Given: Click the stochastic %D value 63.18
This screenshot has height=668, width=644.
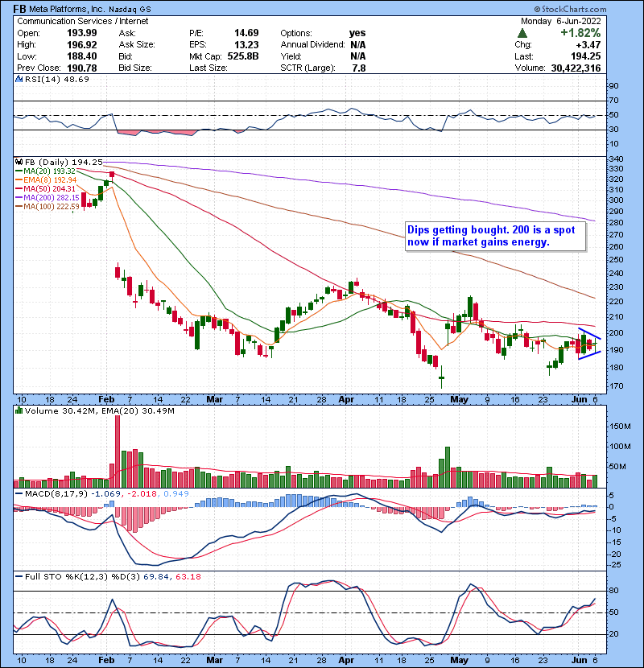Looking at the screenshot, I should coord(188,577).
